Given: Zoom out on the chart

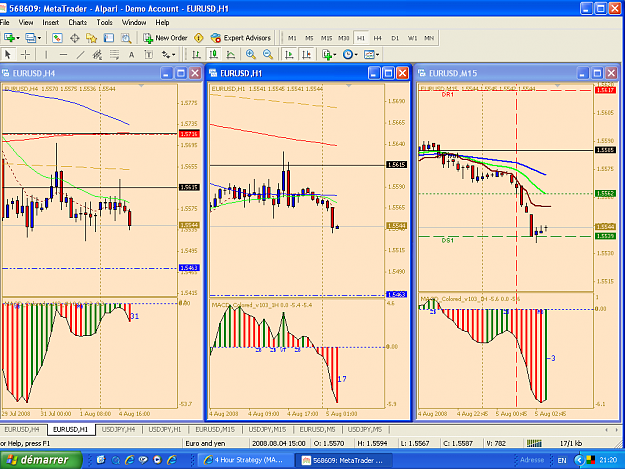Looking at the screenshot, I should click(x=268, y=54).
